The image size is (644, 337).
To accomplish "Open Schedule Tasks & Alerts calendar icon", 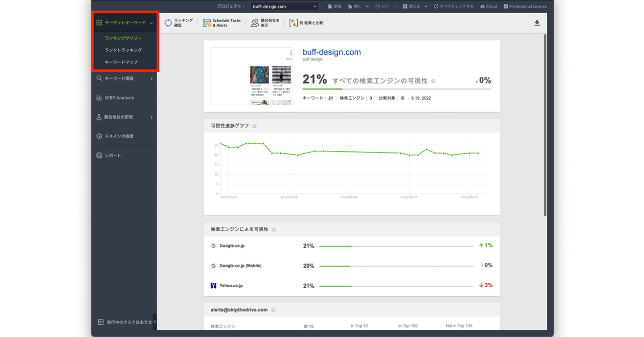I will click(x=207, y=23).
